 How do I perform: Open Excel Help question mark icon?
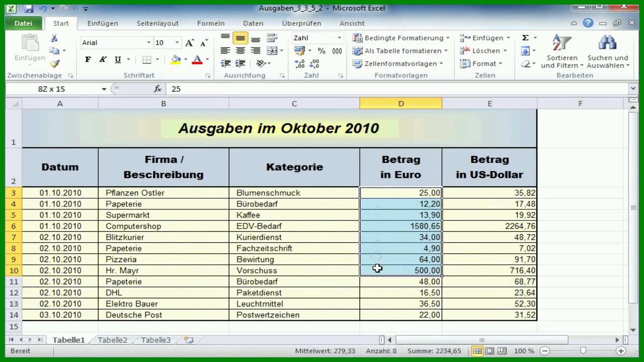tap(588, 23)
